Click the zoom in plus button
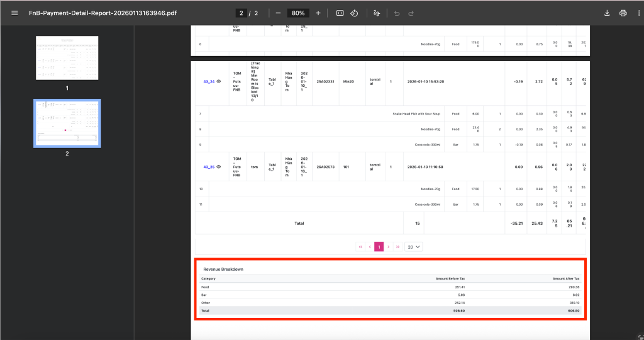Image resolution: width=644 pixels, height=340 pixels. pyautogui.click(x=318, y=13)
